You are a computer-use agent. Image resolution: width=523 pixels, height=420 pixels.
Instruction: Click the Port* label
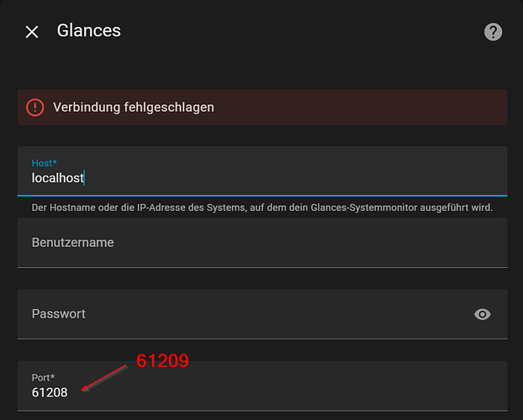[x=44, y=377]
